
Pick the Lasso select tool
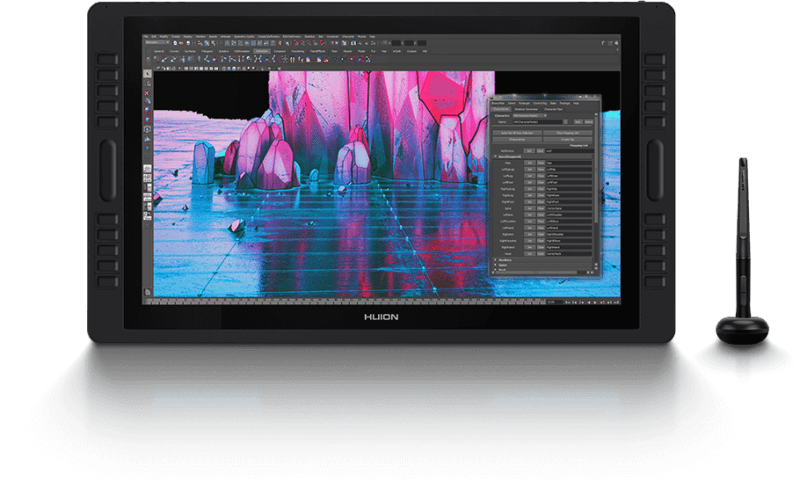coord(148,84)
